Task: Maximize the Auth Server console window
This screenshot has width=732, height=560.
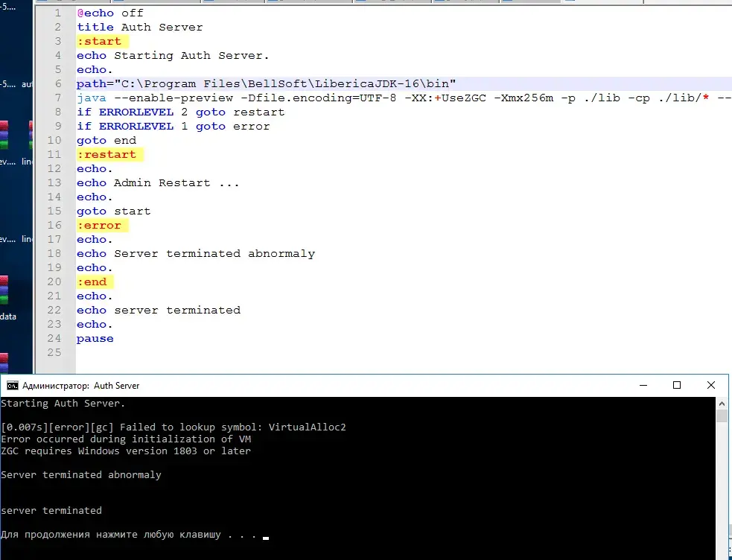Action: coord(677,386)
